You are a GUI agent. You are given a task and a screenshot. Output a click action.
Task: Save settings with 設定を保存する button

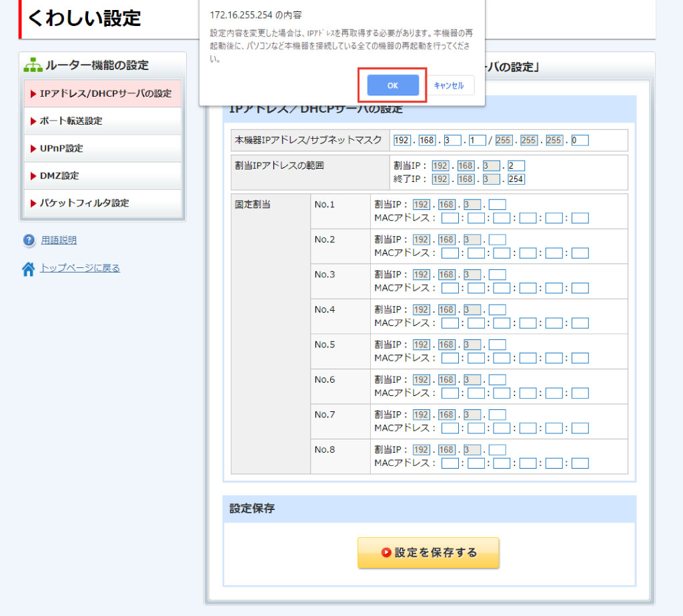(428, 553)
